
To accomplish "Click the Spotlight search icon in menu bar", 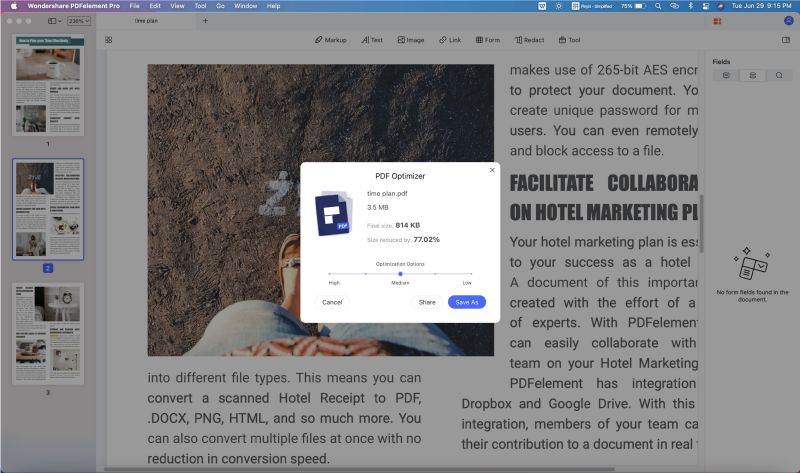I will (x=658, y=6).
